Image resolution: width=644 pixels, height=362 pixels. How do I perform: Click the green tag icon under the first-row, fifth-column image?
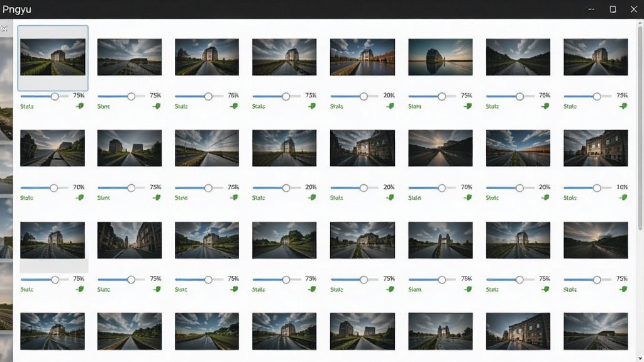click(390, 106)
